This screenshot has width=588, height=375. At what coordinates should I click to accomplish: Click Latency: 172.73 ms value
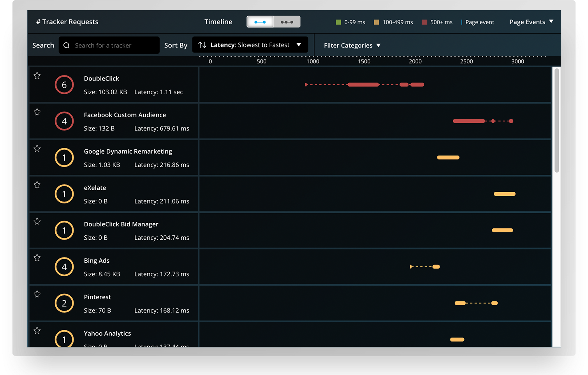tap(162, 274)
